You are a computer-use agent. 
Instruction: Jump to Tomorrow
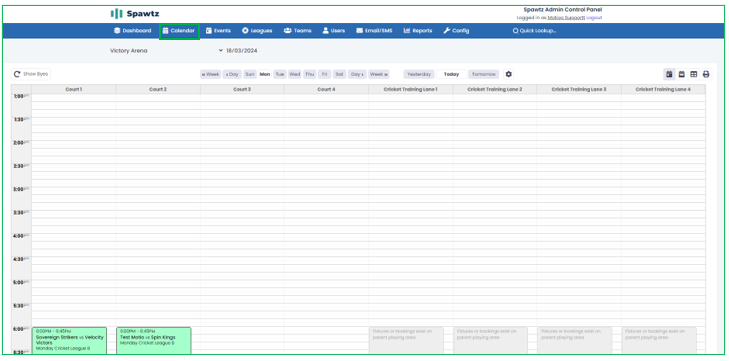click(484, 74)
